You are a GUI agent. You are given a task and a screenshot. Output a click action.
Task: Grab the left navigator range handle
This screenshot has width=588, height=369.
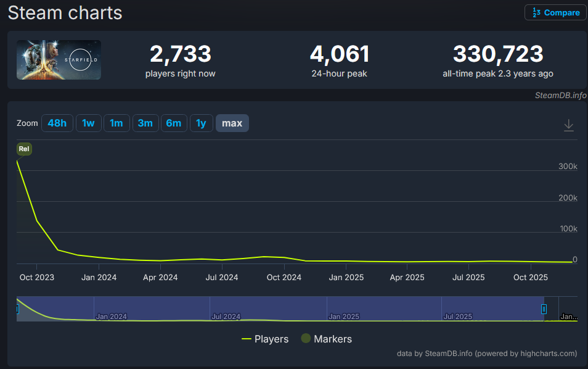point(17,309)
